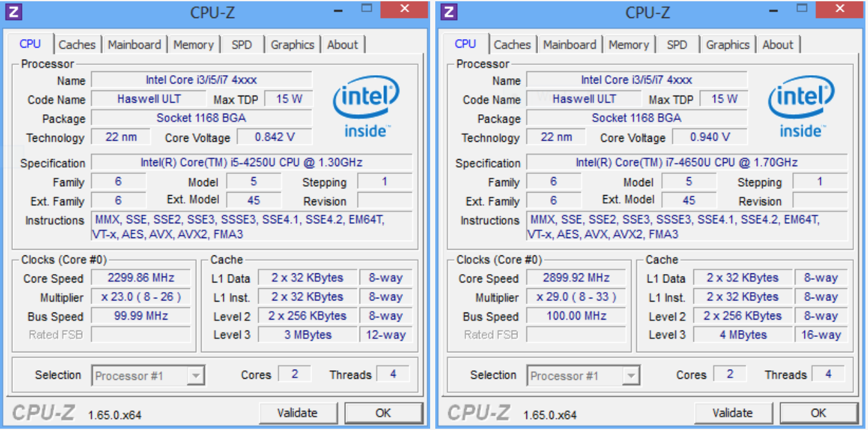Click the 4 MBytes Level 3 cache value
Image resolution: width=868 pixels, height=430 pixels.
click(x=743, y=334)
